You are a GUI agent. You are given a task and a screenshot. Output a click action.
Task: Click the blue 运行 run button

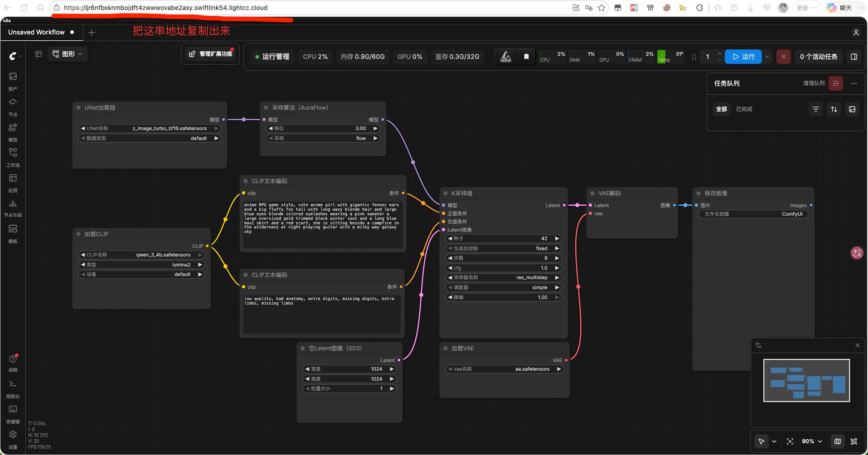(744, 57)
